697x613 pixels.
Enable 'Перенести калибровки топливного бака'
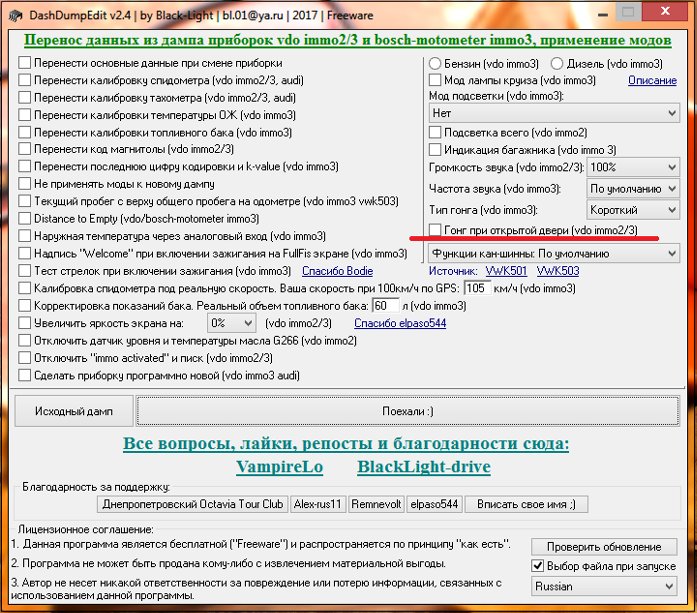(24, 132)
